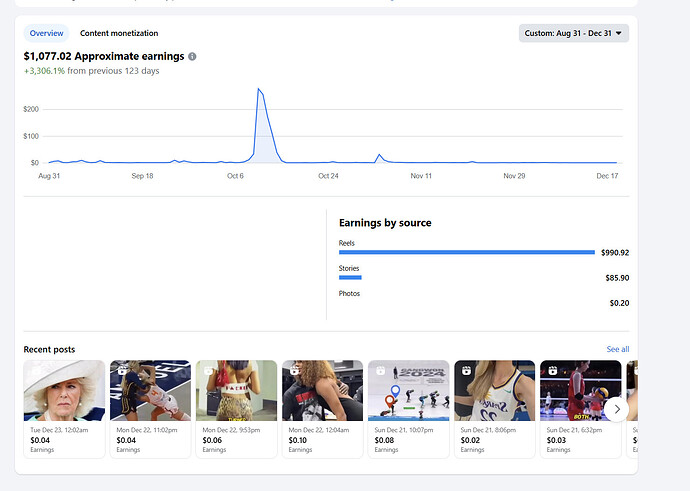690x491 pixels.
Task: Click reel icon on Dec 22, 11:02pm post
Action: 121,371
